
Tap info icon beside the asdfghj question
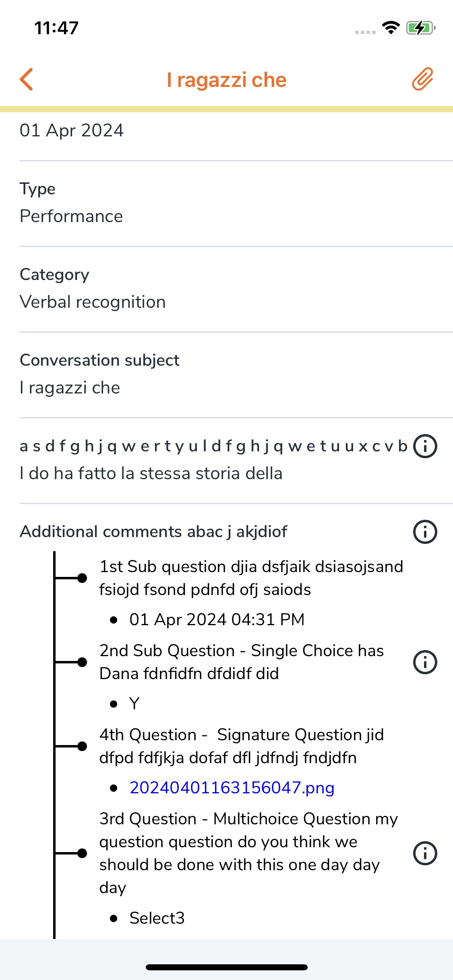coord(425,446)
